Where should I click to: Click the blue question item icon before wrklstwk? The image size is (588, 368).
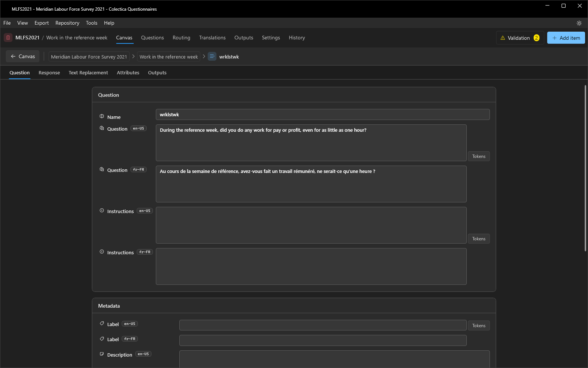(212, 56)
